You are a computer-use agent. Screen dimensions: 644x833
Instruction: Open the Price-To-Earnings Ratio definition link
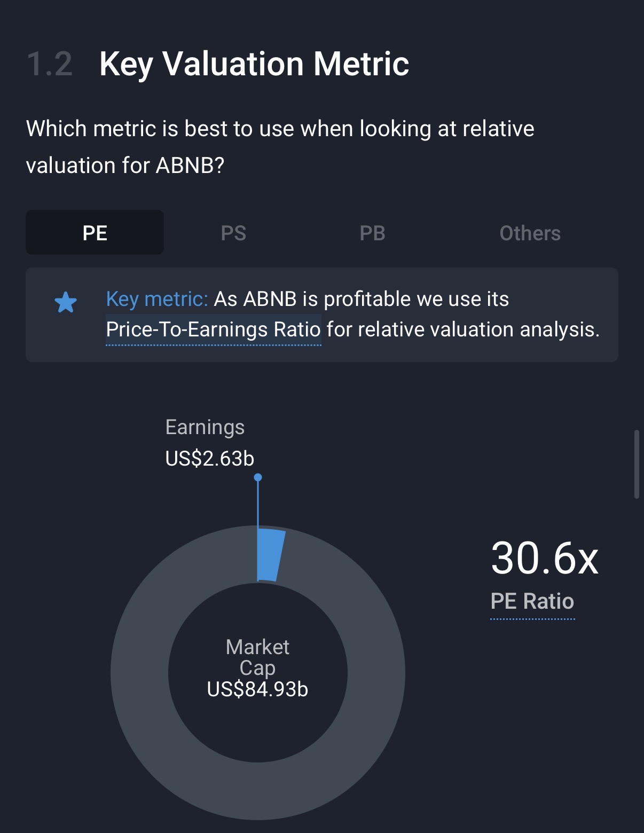pos(213,330)
